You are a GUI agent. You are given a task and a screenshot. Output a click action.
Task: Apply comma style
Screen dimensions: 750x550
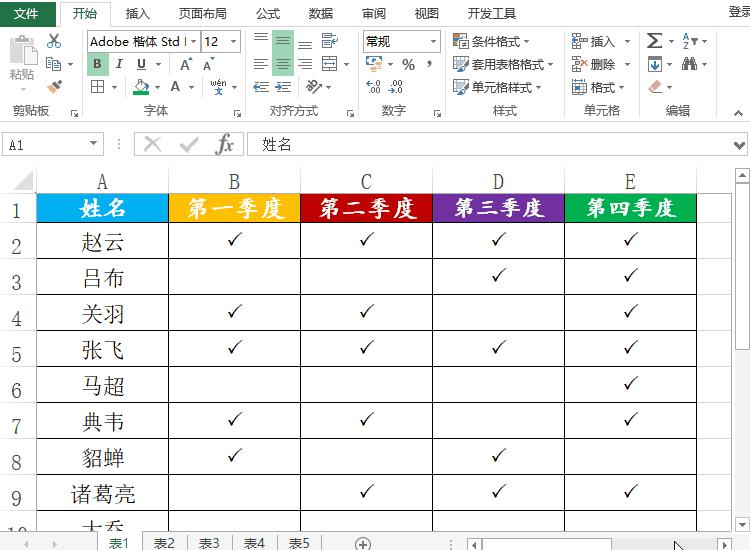[429, 64]
